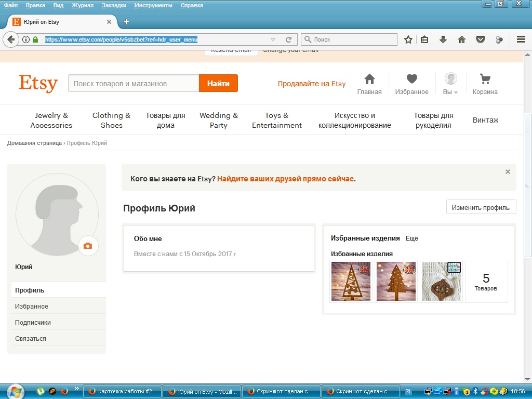The image size is (532, 399).
Task: Open the Вид menu
Action: click(x=58, y=5)
